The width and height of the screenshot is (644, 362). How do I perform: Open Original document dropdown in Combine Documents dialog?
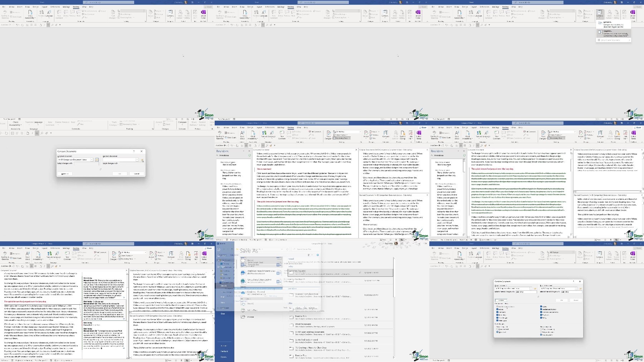point(531,289)
